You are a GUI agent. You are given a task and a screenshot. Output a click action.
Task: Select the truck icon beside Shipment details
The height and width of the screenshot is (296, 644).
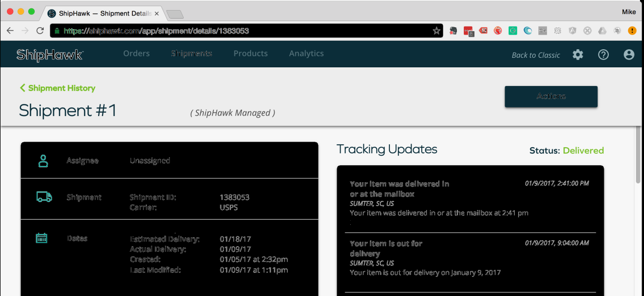pos(44,197)
